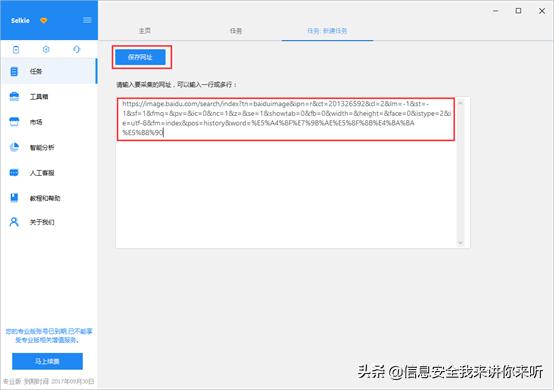Screen dimensions: 554x390
Task: Switch to the 主页 home tab
Action: point(145,31)
